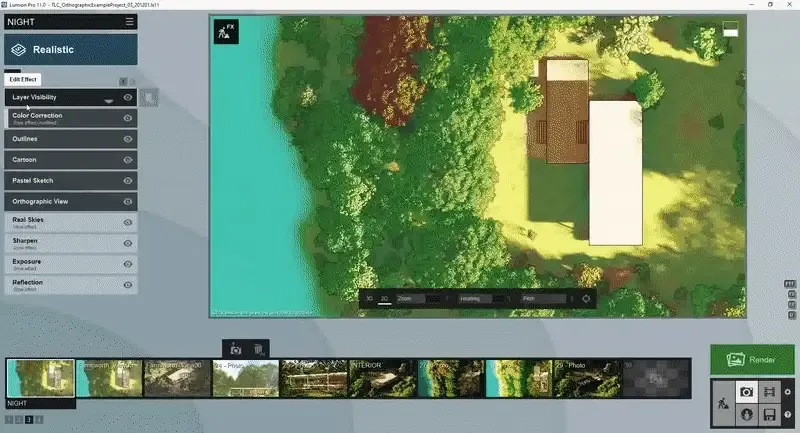
Task: Open the NIGHT hamburger menu
Action: coord(130,21)
